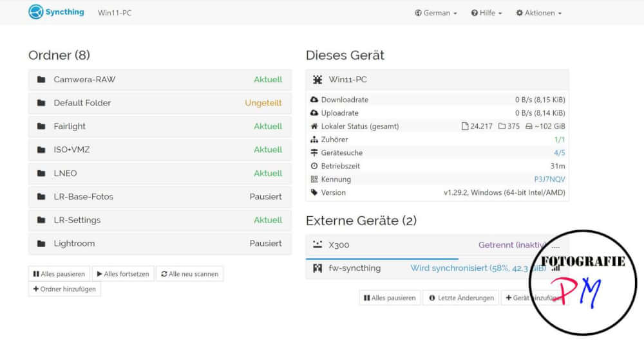Click the Zuhörer network icon
Viewport: 644px width, 346px height.
point(314,140)
